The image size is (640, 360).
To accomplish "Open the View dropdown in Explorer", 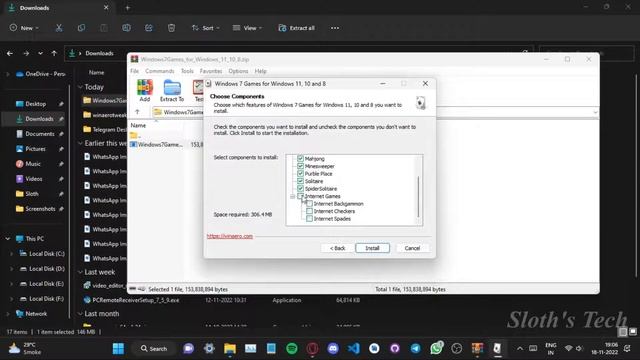I will click(247, 28).
